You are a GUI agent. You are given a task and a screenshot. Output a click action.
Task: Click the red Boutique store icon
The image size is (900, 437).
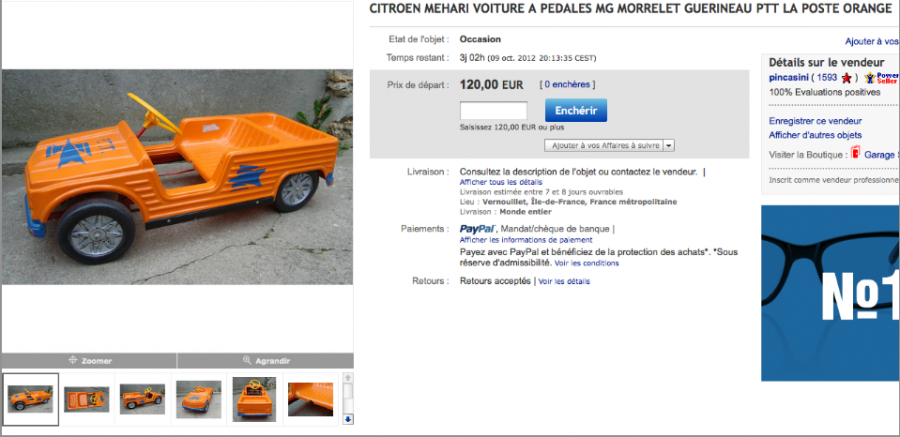pos(855,154)
